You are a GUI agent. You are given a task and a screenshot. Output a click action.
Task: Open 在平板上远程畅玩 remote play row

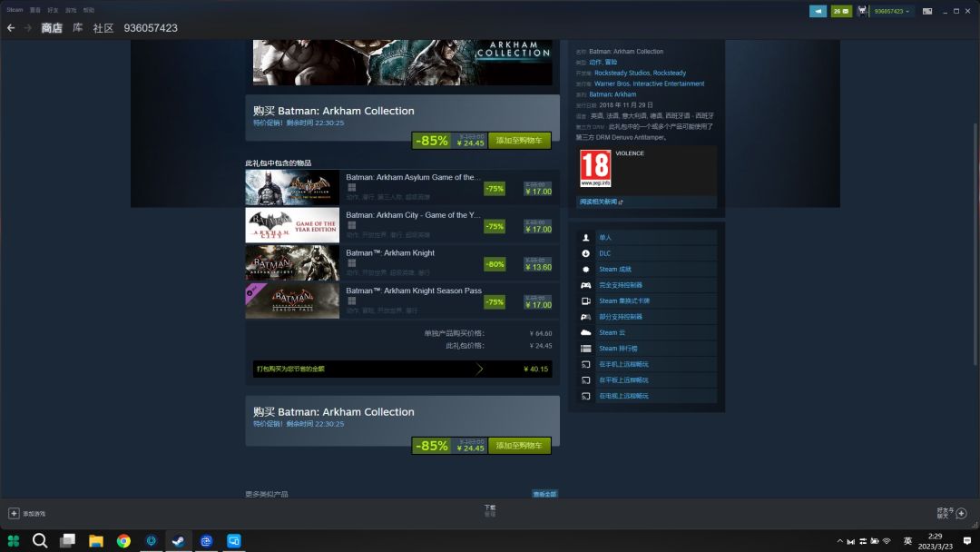(x=646, y=380)
